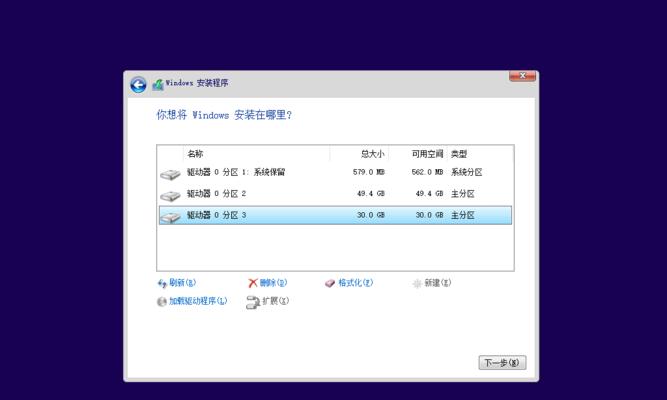This screenshot has width=667, height=400.
Task: Click the 562.0 MB free space cell
Action: pyautogui.click(x=427, y=172)
